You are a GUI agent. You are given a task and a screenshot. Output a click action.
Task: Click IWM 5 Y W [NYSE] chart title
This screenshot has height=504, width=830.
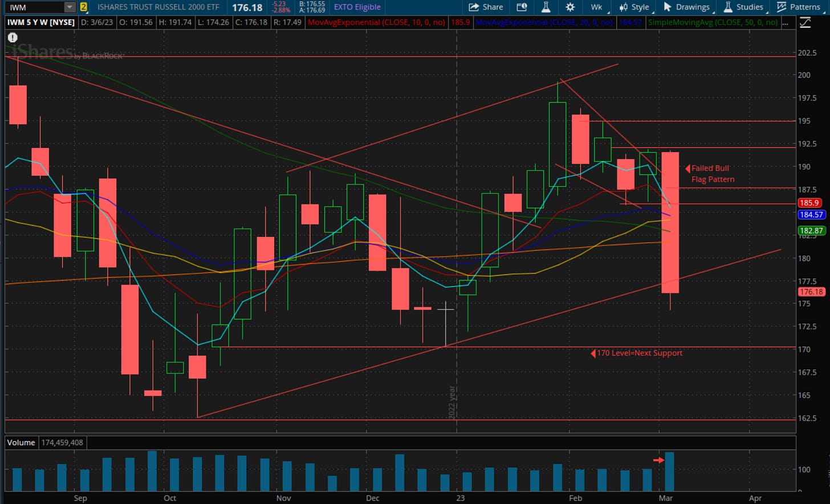42,22
